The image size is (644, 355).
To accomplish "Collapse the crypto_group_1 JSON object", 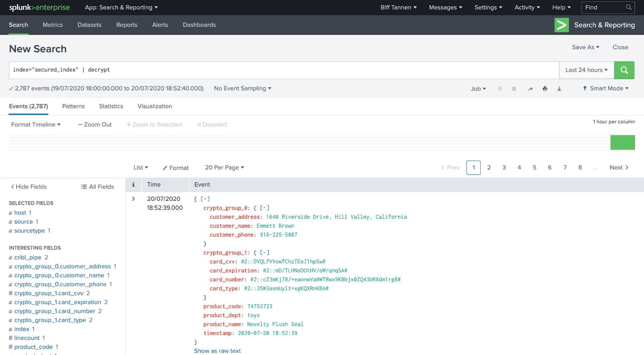I will click(264, 253).
